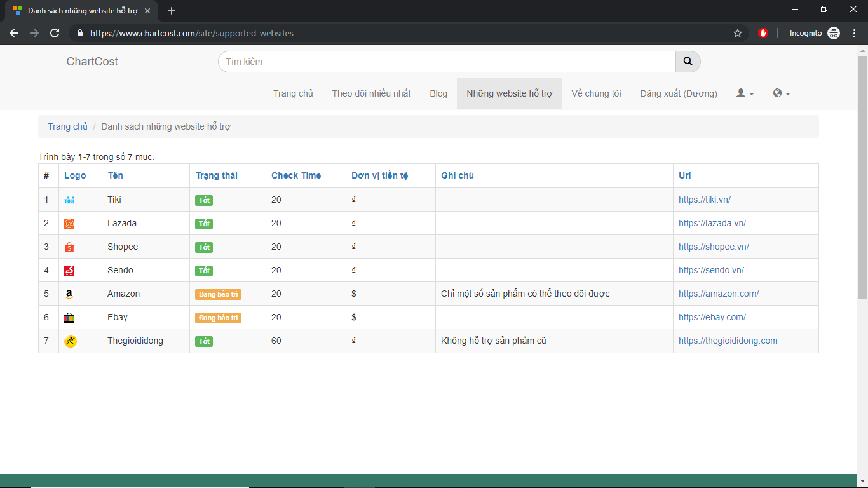
Task: Reload the page in the browser
Action: click(55, 33)
